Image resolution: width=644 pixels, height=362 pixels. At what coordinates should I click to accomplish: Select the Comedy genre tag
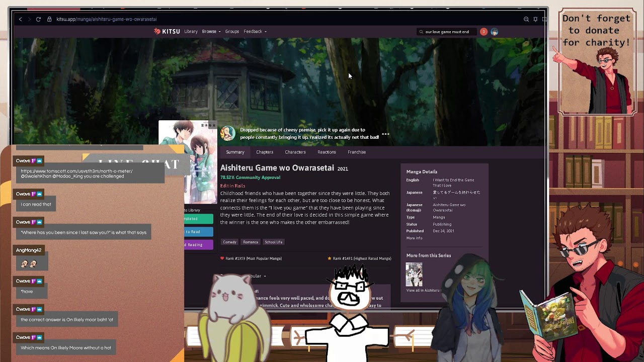pos(229,242)
